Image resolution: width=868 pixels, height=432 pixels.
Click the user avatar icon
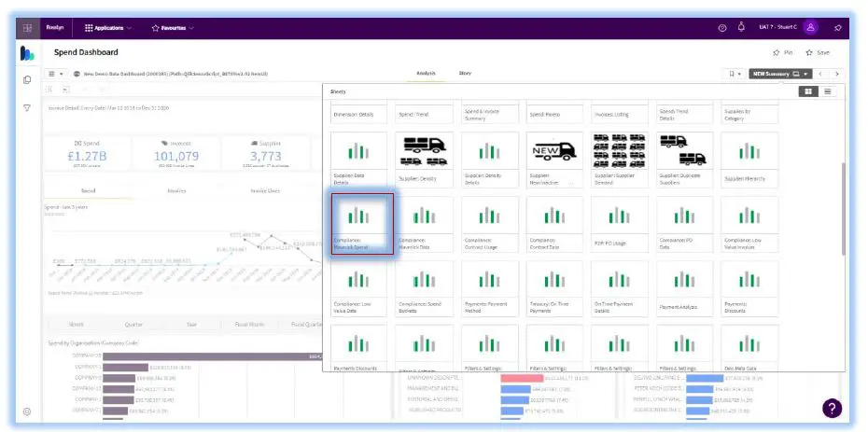[x=810, y=27]
